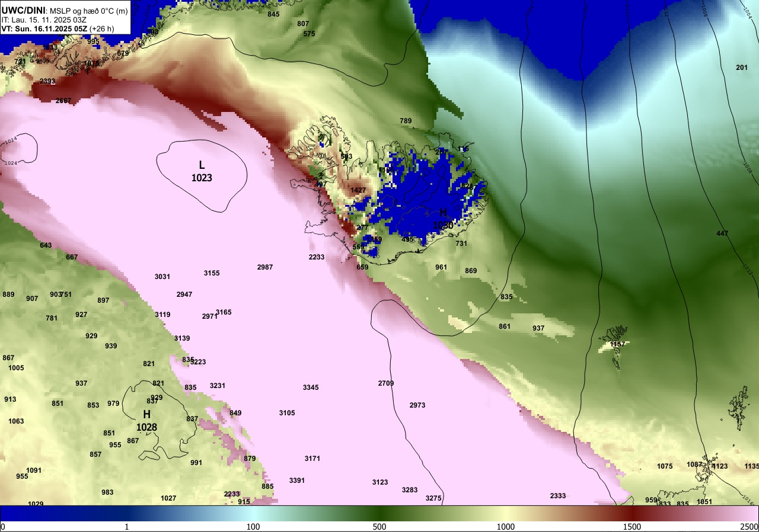759x532 pixels.
Task: Click the 3105 height value
Action: pyautogui.click(x=287, y=413)
